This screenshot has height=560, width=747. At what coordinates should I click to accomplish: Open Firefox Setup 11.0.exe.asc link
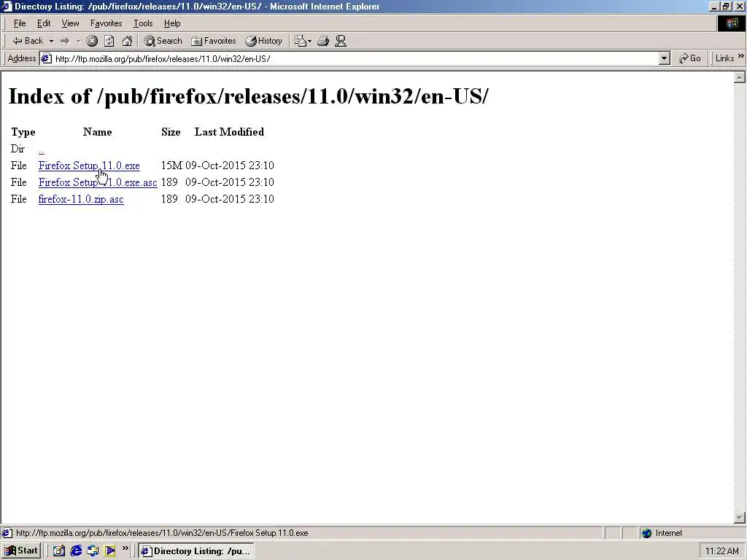(98, 182)
